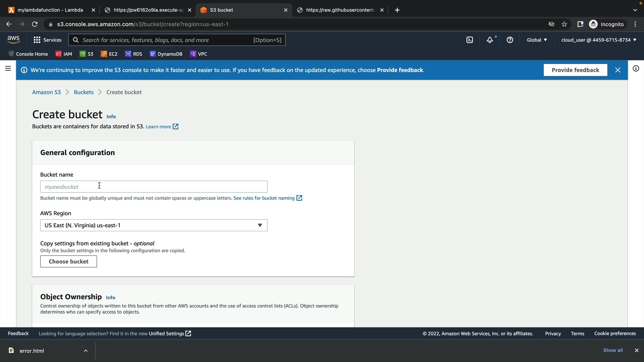
Task: Dismiss the blue feedback banner
Action: pyautogui.click(x=618, y=70)
